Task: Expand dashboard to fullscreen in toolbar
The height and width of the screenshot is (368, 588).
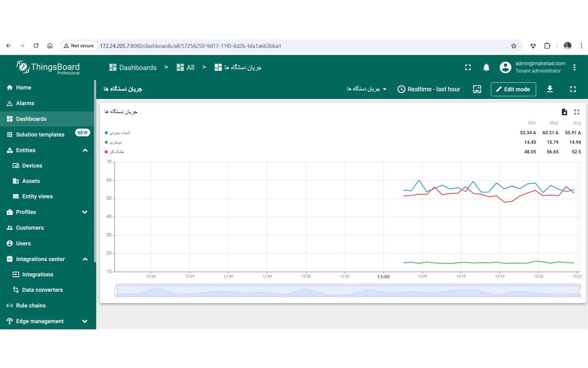Action: (573, 89)
